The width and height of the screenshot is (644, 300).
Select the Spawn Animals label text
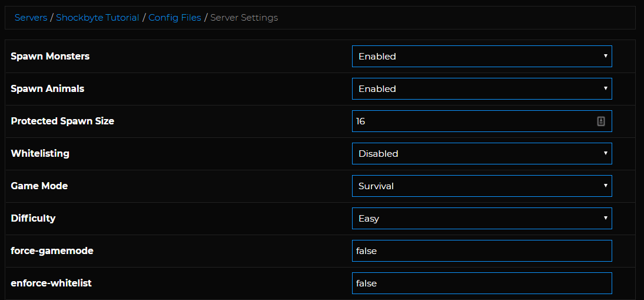click(x=48, y=89)
